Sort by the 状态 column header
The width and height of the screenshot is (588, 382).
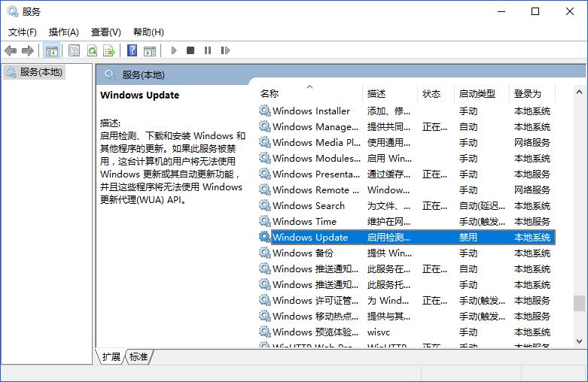pyautogui.click(x=436, y=94)
